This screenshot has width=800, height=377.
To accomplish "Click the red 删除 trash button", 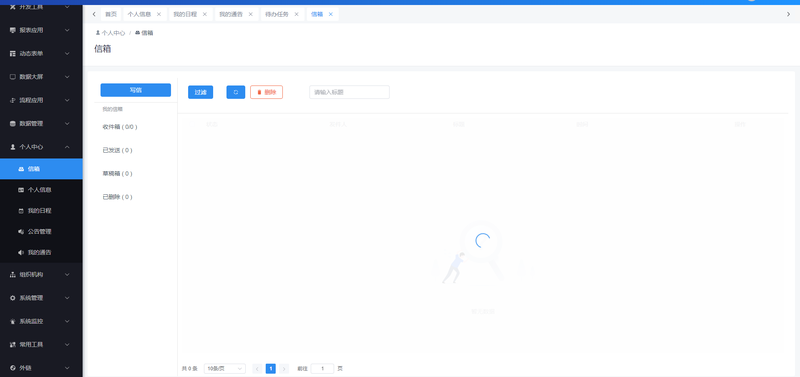I will click(266, 92).
